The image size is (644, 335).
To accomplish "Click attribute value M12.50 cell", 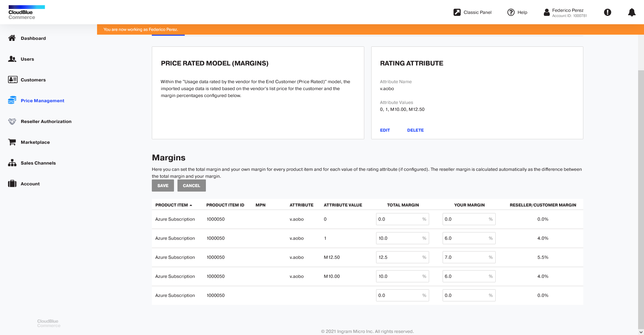I will 332,257.
